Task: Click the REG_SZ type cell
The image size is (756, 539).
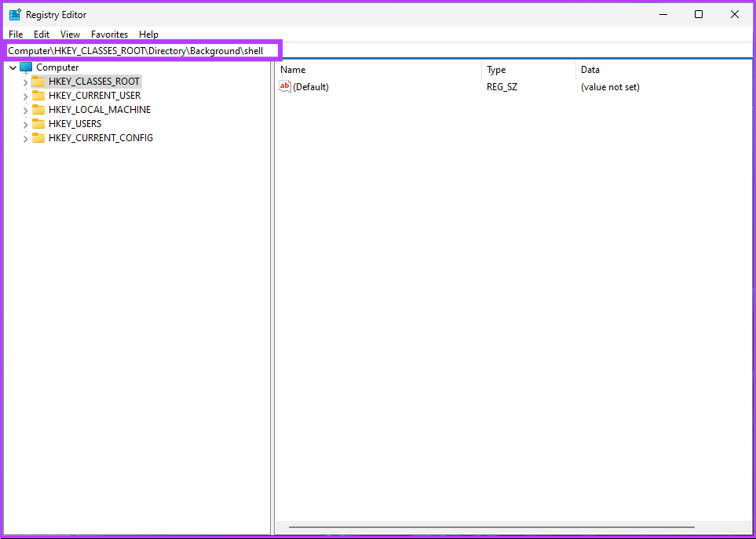Action: (x=502, y=87)
